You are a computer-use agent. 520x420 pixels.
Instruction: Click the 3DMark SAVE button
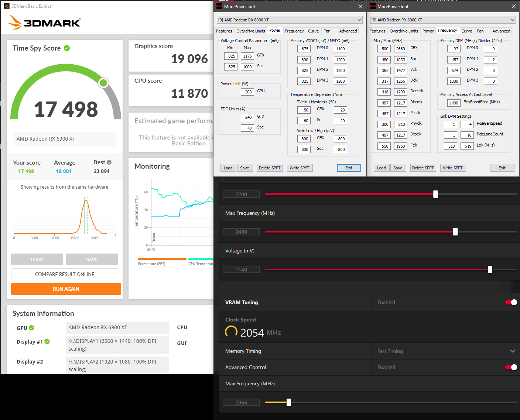pos(92,259)
